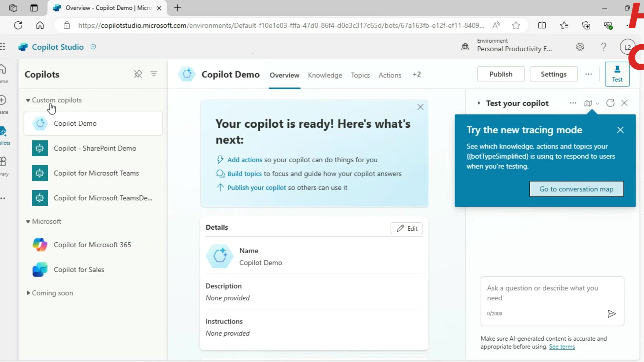Collapse the Microsoft group

pyautogui.click(x=28, y=222)
